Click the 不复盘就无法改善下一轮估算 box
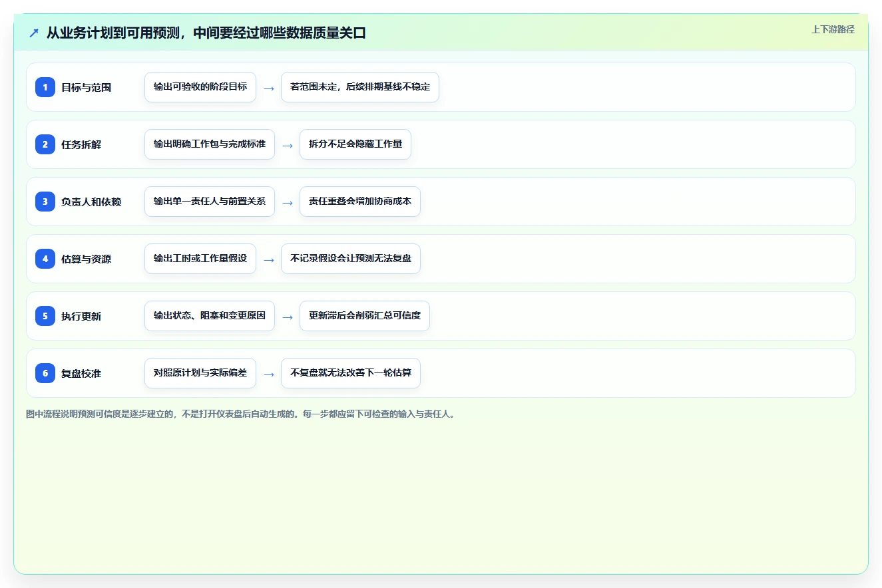The image size is (882, 588). click(x=351, y=373)
